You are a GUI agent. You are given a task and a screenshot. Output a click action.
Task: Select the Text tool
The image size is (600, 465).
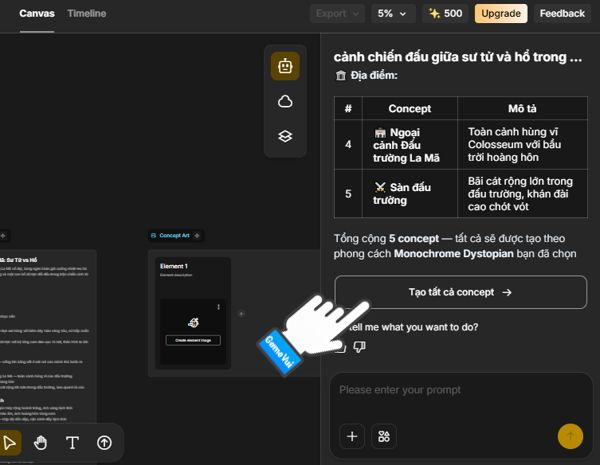[72, 443]
